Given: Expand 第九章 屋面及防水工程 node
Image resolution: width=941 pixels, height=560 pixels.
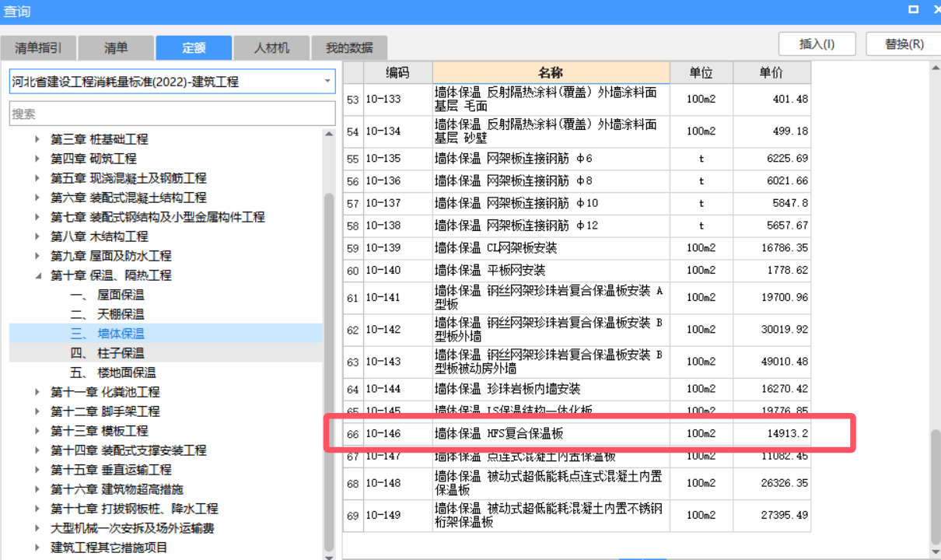Looking at the screenshot, I should 37,256.
